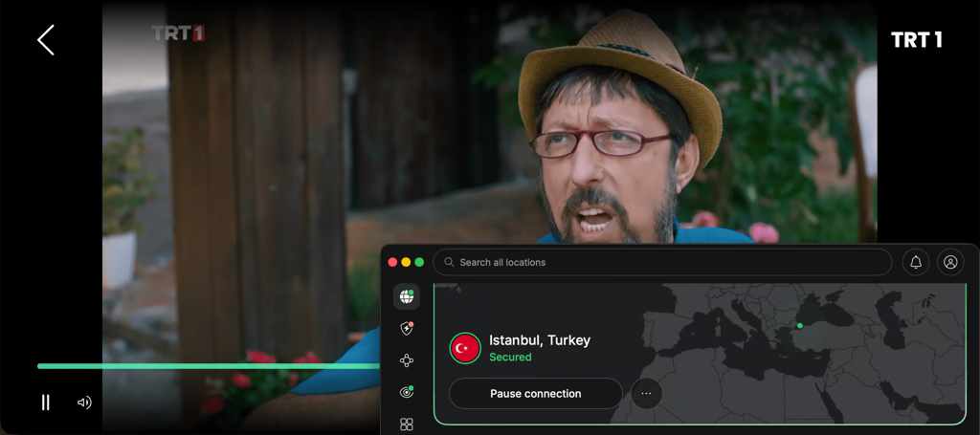Minimize the VPN window with yellow button

(406, 262)
